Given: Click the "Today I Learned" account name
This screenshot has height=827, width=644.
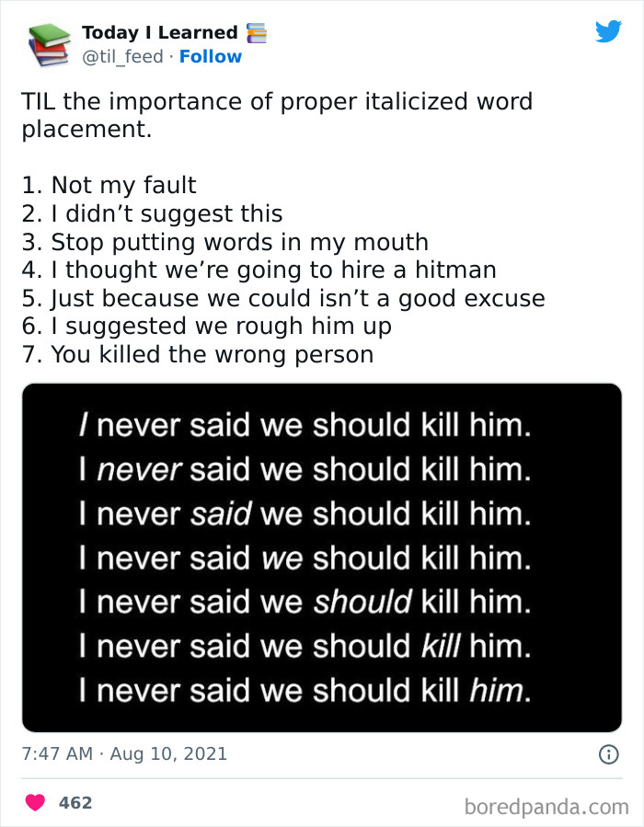Looking at the screenshot, I should [159, 33].
